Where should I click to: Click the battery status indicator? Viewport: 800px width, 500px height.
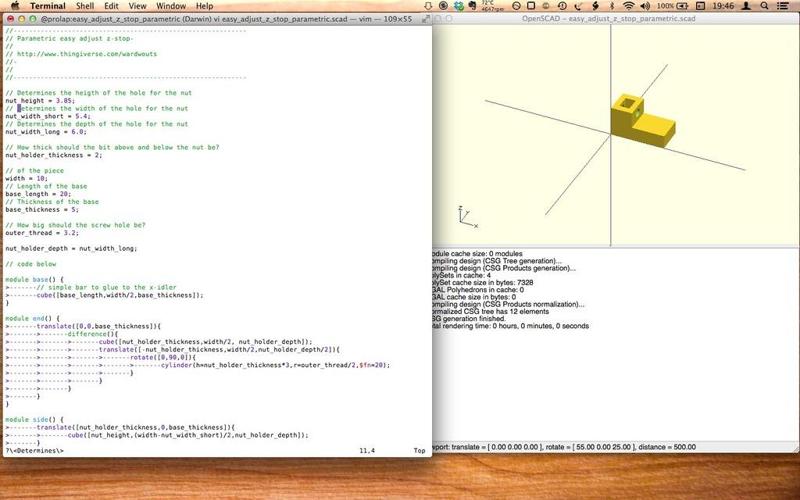tap(673, 6)
